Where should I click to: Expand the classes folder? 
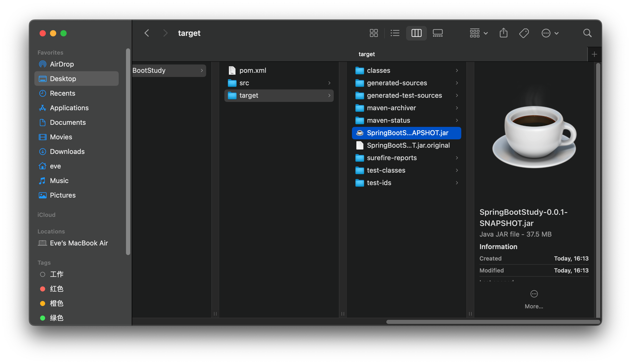378,70
